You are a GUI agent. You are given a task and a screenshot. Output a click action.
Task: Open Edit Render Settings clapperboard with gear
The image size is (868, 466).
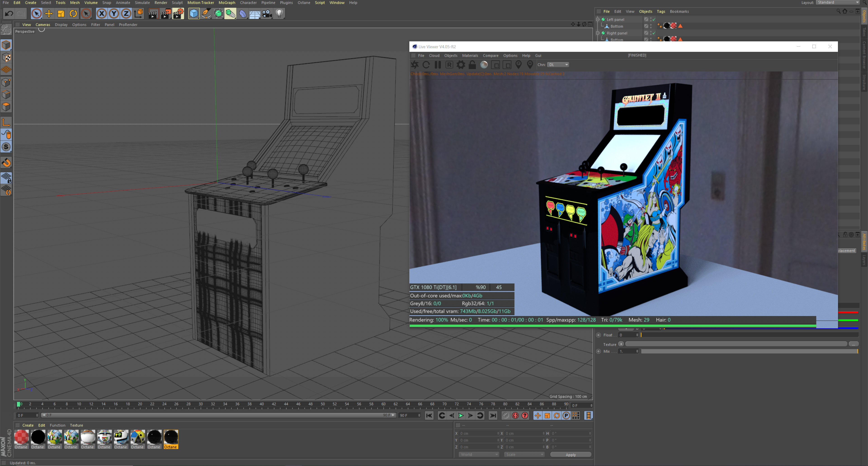pos(178,14)
